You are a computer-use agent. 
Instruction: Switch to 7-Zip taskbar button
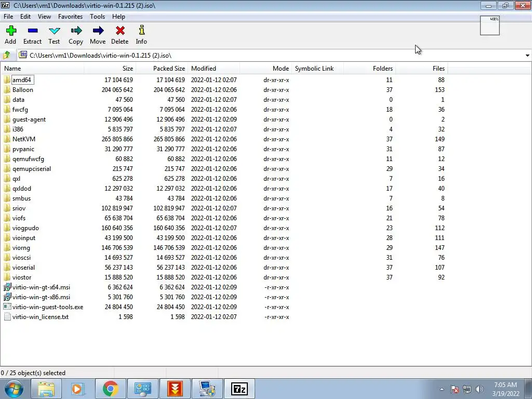point(240,389)
